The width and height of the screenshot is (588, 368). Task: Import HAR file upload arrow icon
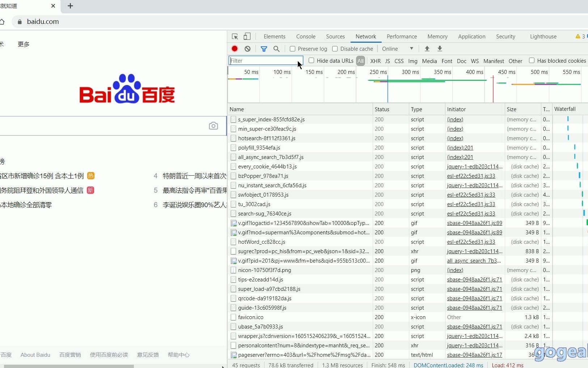click(427, 49)
